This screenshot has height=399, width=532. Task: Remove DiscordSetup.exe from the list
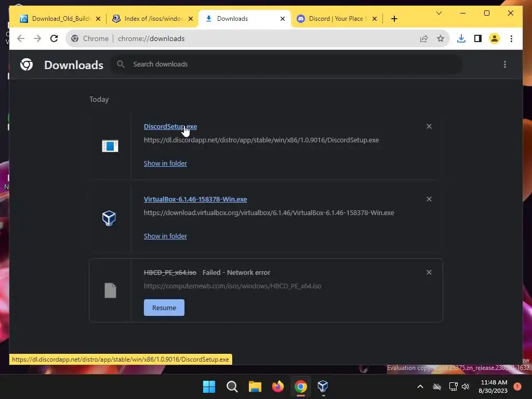429,126
